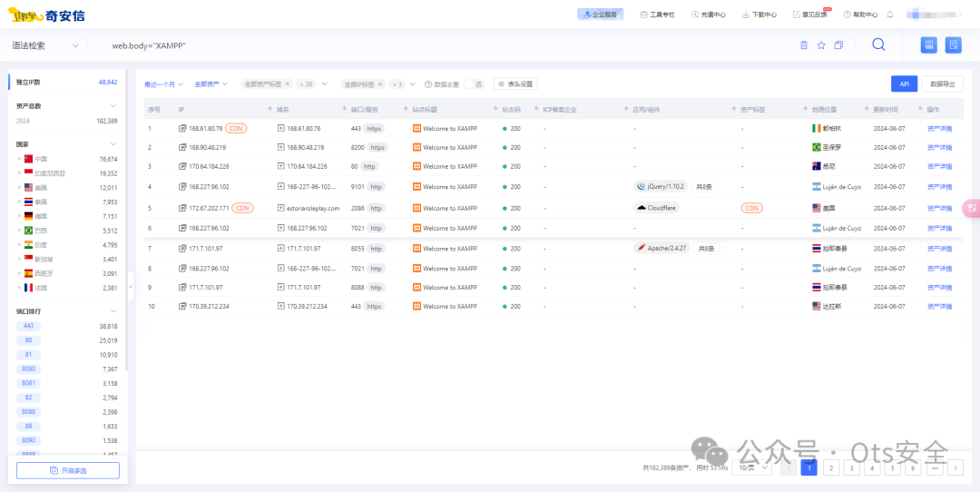Click XAMPP favicon in row 1
The width and height of the screenshot is (980, 492).
pyautogui.click(x=416, y=129)
